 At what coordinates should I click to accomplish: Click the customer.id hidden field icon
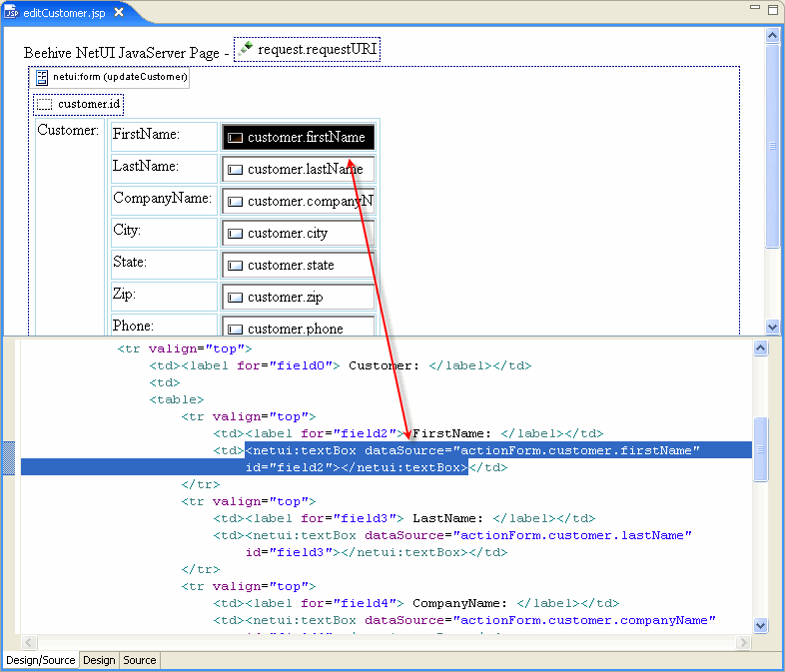[x=45, y=104]
